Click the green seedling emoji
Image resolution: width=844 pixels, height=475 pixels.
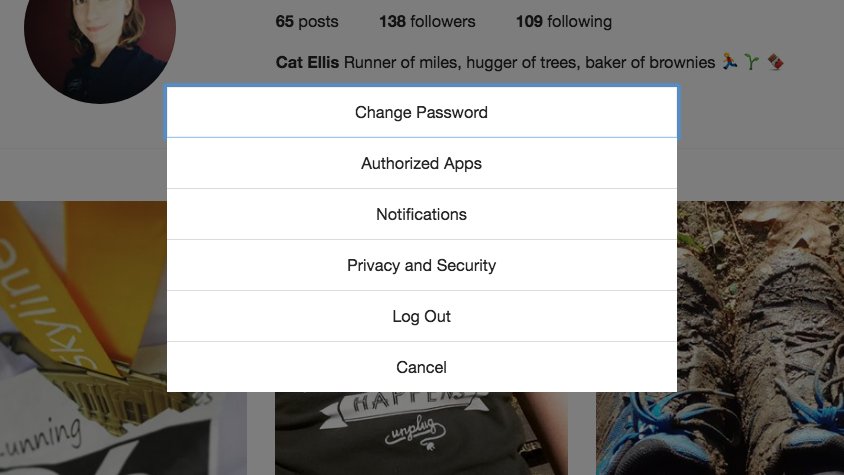click(753, 62)
